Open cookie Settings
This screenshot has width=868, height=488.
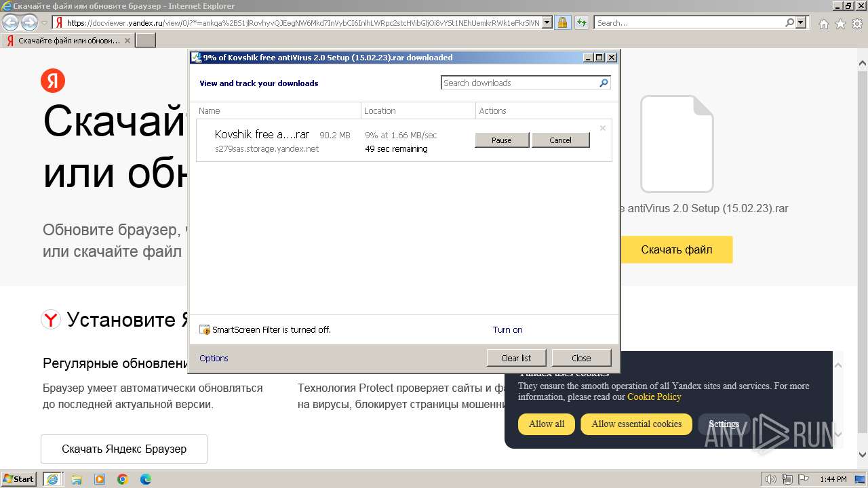(x=724, y=424)
